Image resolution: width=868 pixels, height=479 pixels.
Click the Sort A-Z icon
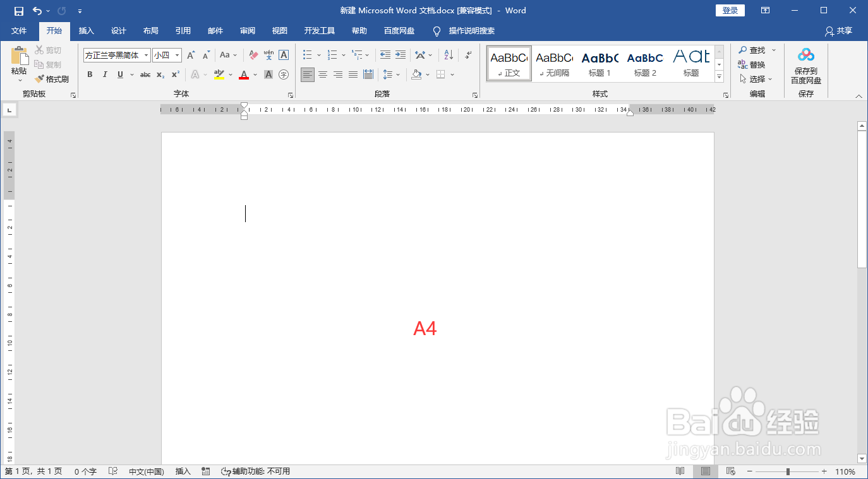point(448,56)
